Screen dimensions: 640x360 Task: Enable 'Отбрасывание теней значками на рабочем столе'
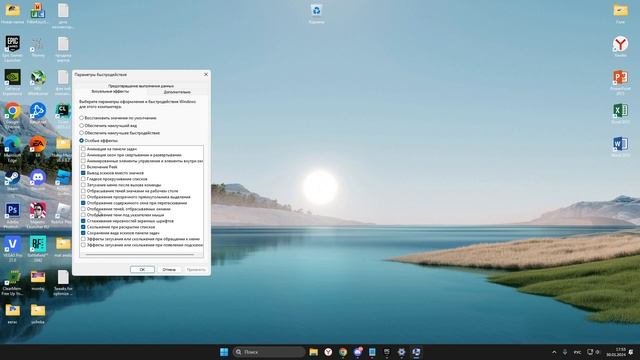pos(83,191)
